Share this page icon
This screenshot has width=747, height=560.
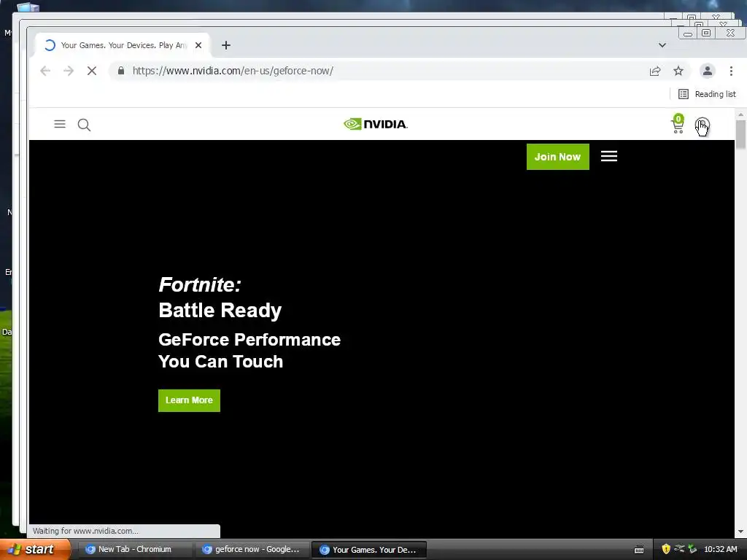655,71
